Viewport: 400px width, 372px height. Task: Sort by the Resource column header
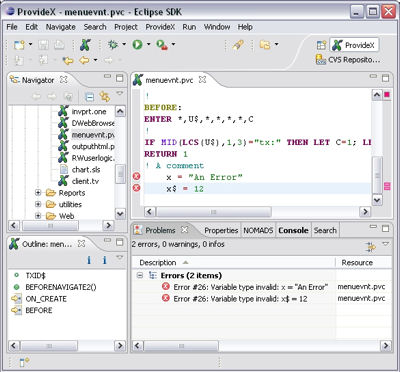point(363,263)
